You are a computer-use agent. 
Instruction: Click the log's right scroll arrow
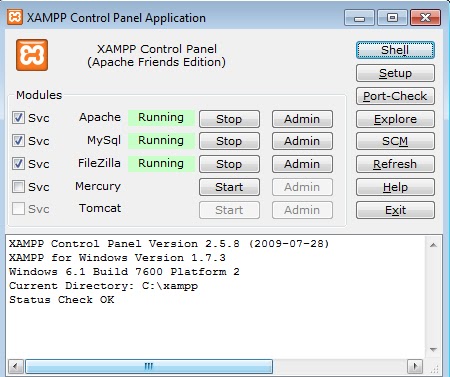(x=415, y=366)
